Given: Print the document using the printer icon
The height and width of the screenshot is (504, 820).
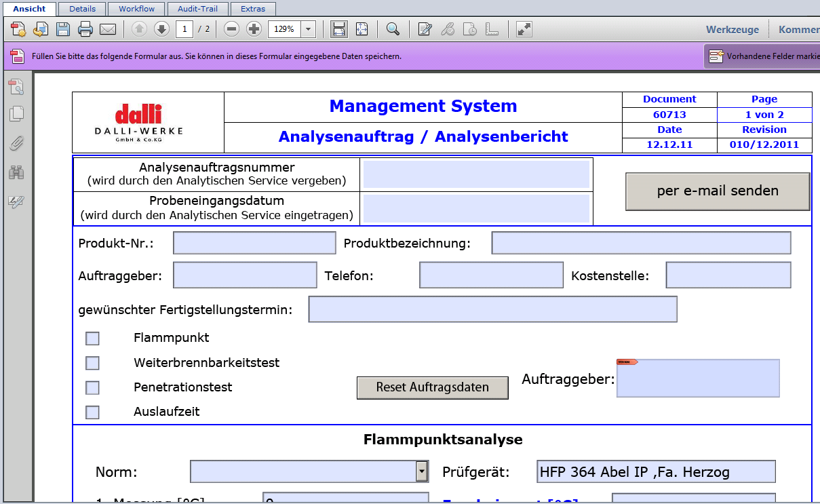Looking at the screenshot, I should pyautogui.click(x=85, y=29).
